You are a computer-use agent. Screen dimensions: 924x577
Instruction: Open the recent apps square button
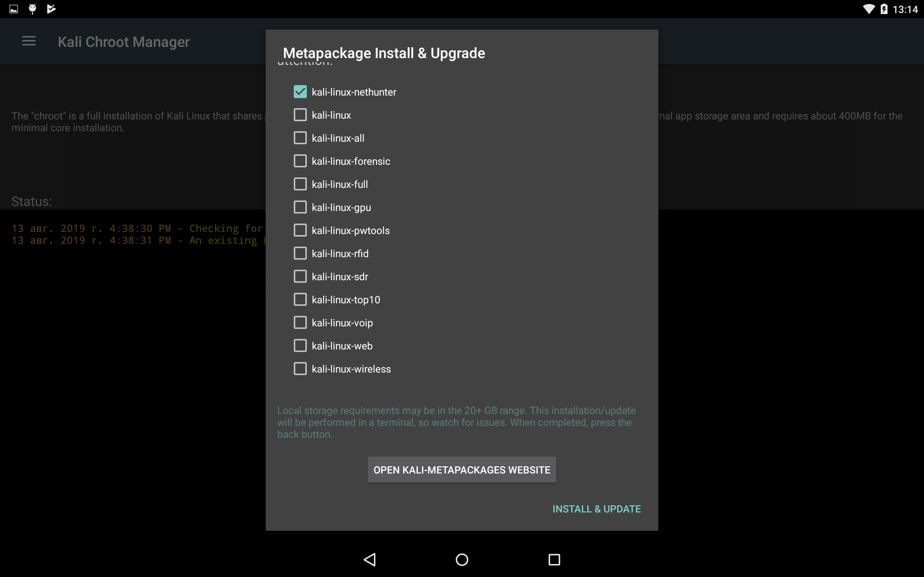pyautogui.click(x=554, y=559)
